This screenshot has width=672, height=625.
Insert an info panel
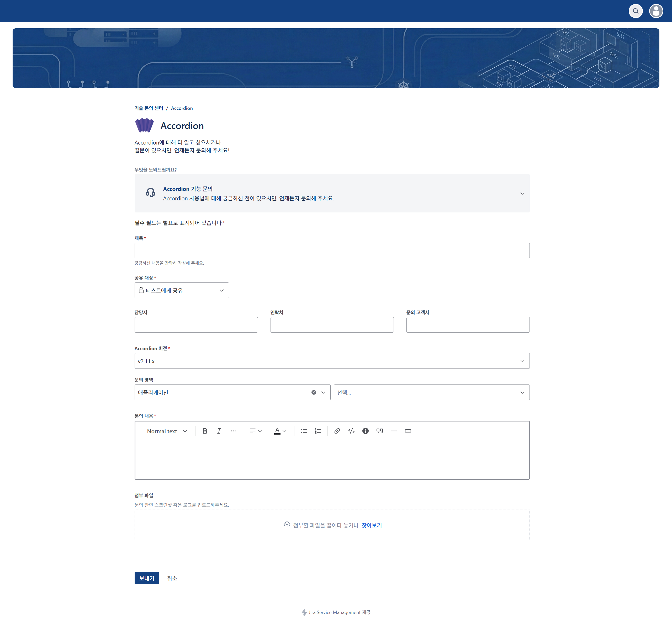pos(366,431)
